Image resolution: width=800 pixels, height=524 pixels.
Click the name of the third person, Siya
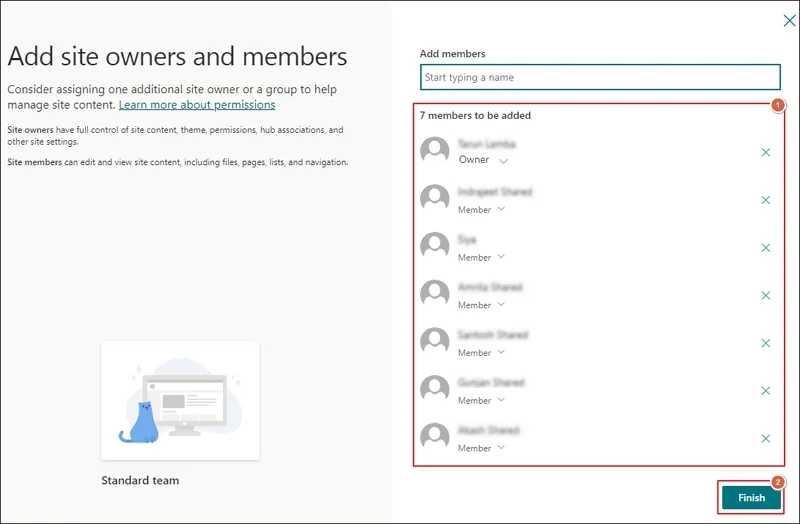click(x=467, y=239)
